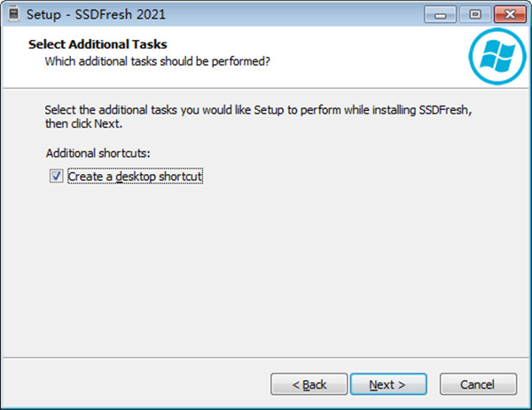Viewport: 532px width, 410px height.
Task: Uncheck the desktop shortcut checkbox
Action: pos(56,177)
